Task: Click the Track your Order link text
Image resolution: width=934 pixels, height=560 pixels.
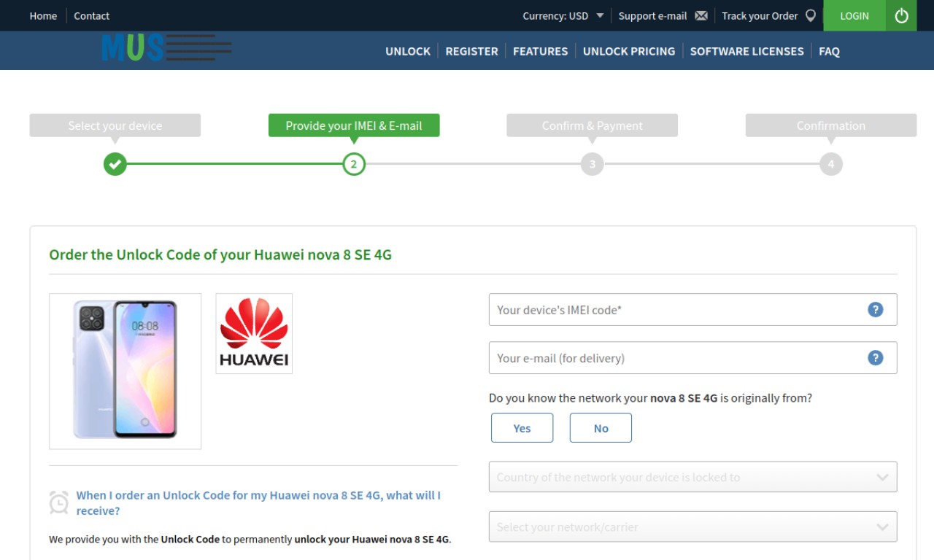Action: 760,15
